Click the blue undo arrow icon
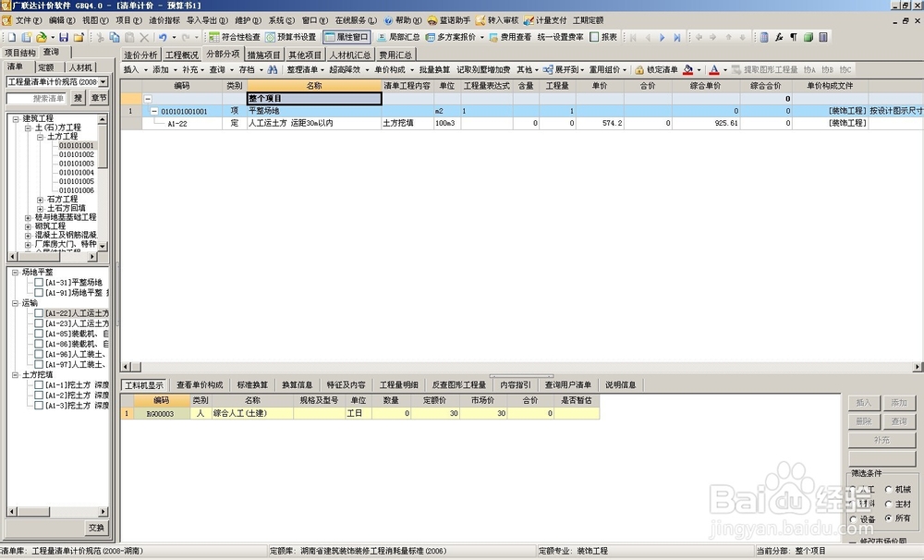 [x=163, y=37]
